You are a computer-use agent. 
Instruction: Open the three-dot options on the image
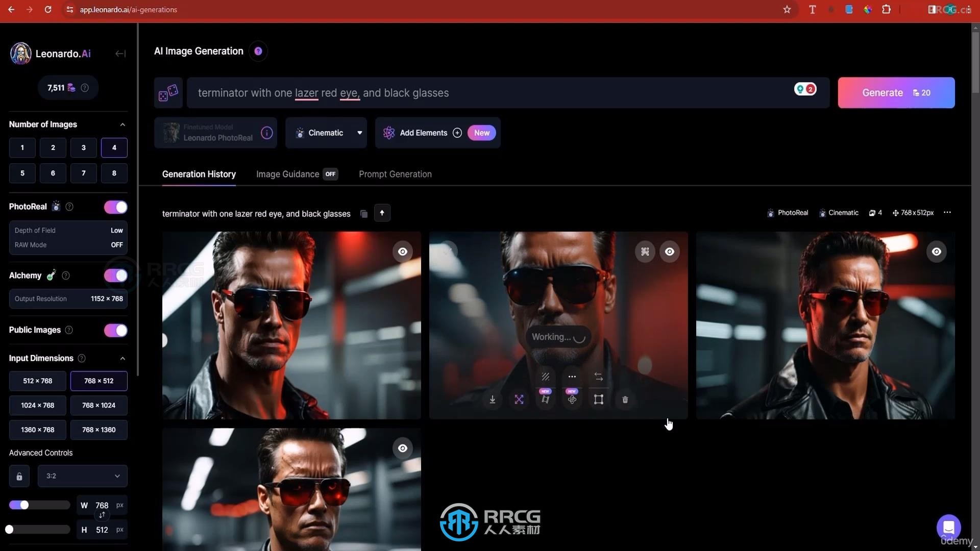point(572,377)
